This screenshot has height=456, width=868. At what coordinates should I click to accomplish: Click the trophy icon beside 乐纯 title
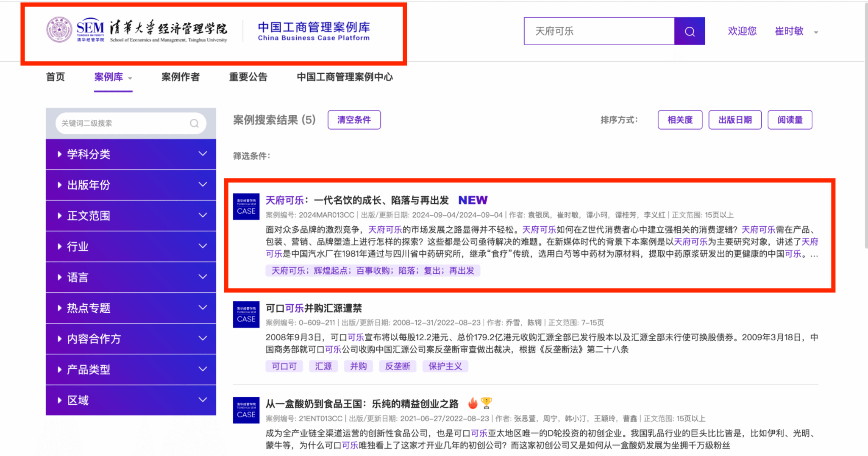487,403
